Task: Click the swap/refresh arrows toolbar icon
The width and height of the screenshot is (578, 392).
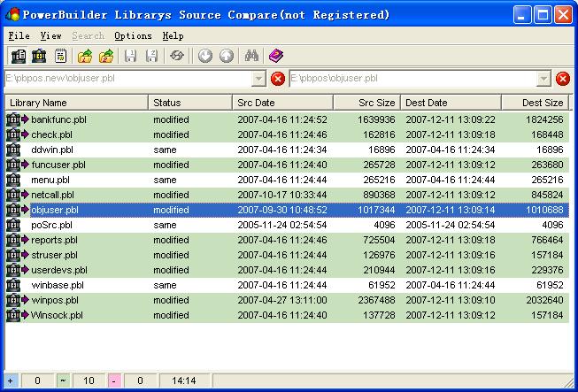Action: (x=177, y=56)
